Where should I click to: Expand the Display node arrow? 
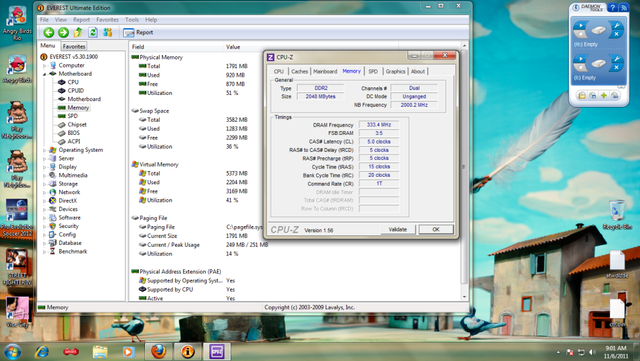[x=44, y=167]
